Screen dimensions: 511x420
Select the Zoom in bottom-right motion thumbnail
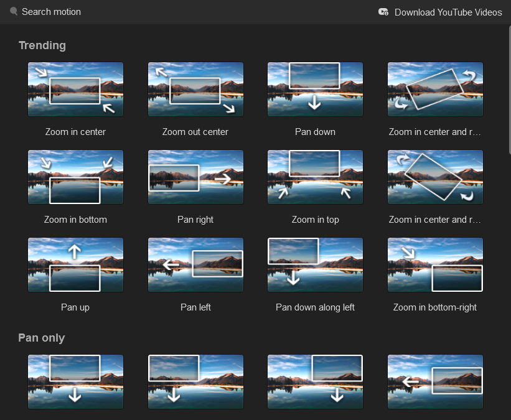pos(435,264)
